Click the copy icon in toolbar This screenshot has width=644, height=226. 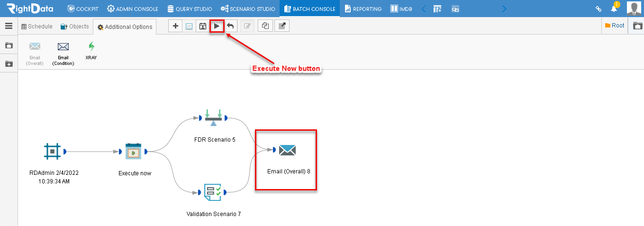point(265,26)
